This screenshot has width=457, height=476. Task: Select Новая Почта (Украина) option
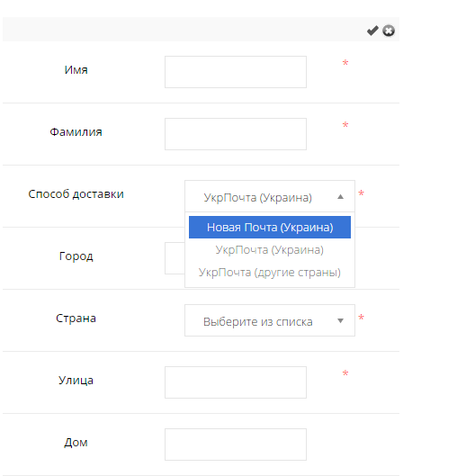point(270,227)
